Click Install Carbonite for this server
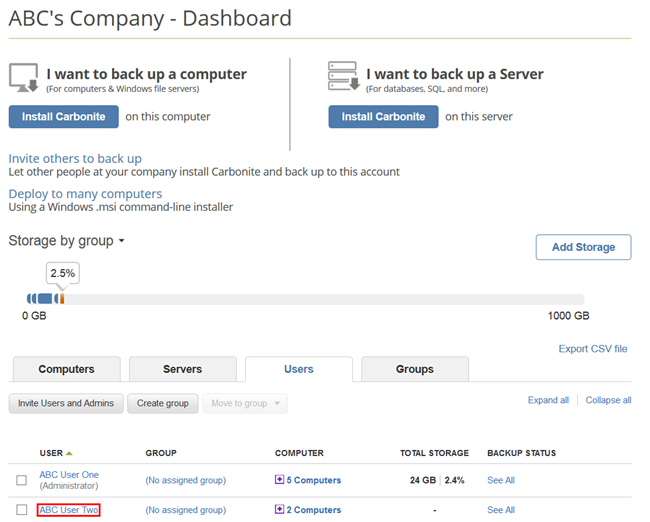The image size is (650, 522). coord(383,117)
